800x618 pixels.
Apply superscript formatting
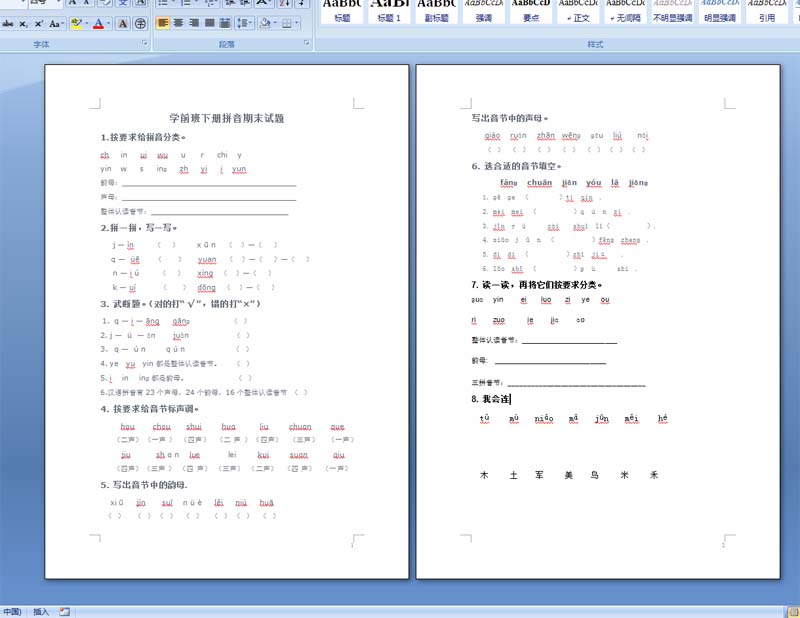(x=39, y=23)
